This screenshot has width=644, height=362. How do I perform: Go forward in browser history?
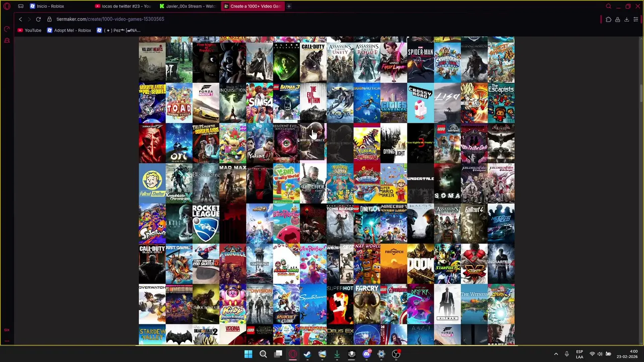tap(29, 19)
